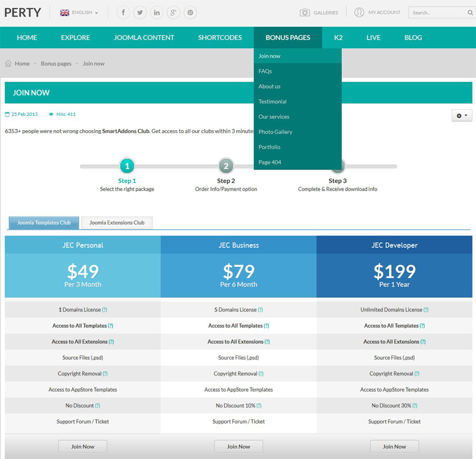Click the search magnifier icon

click(x=470, y=12)
